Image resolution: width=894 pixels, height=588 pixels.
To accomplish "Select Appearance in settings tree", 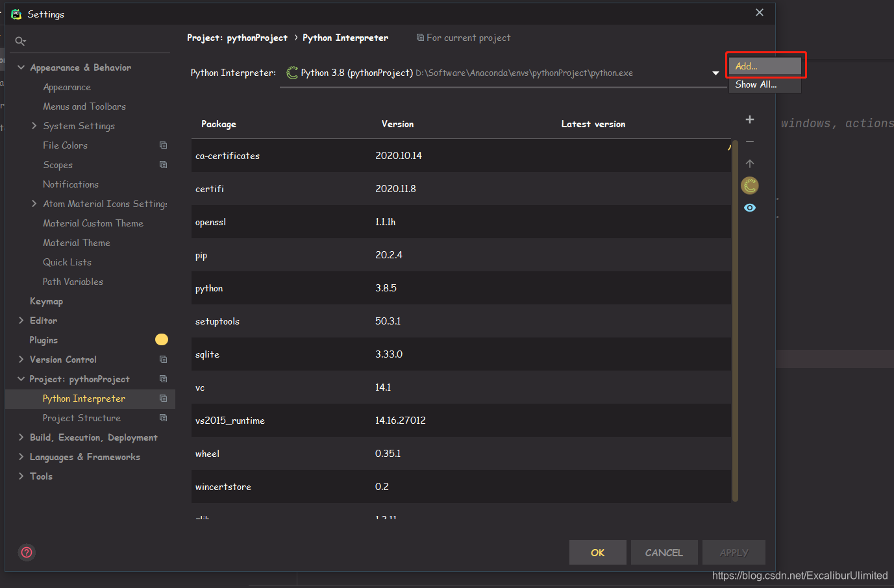I will click(67, 87).
